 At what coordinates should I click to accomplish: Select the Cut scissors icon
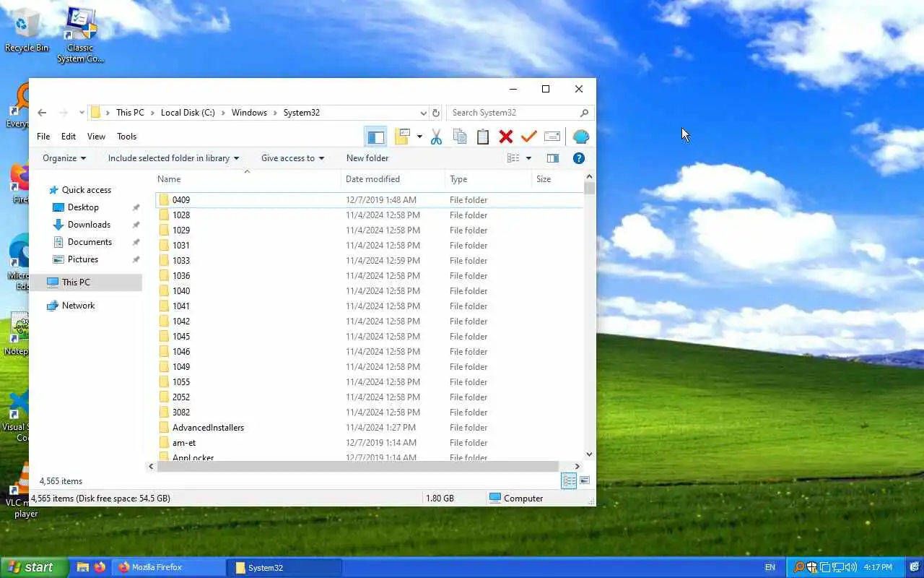(x=436, y=137)
